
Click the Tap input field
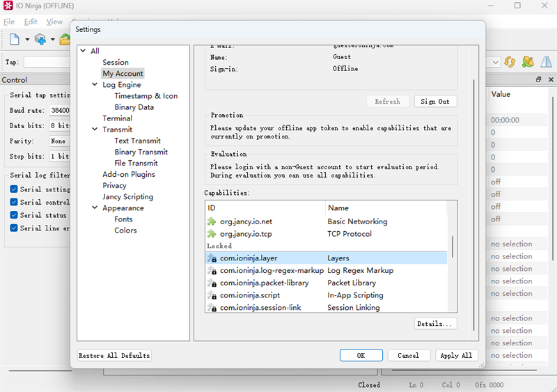click(47, 62)
